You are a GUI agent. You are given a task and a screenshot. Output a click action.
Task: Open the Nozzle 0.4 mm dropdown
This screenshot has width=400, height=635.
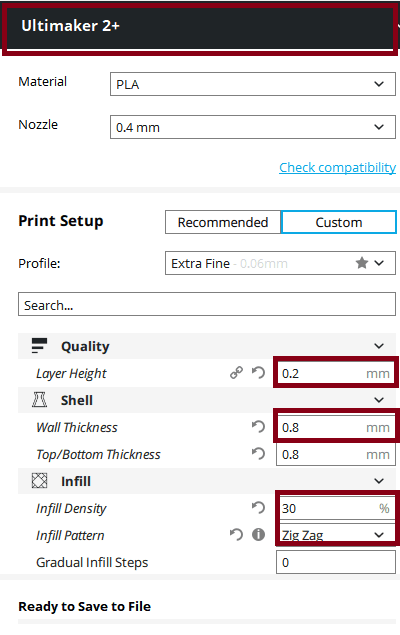click(x=253, y=127)
